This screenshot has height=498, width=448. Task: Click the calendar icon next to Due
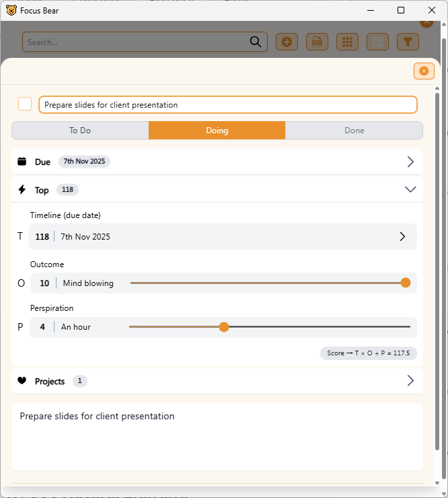pyautogui.click(x=22, y=162)
